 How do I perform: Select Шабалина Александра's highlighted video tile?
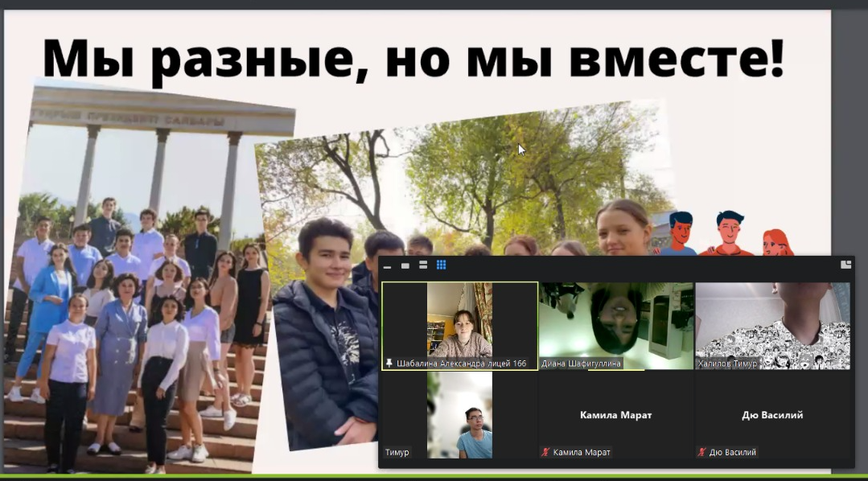(x=459, y=320)
